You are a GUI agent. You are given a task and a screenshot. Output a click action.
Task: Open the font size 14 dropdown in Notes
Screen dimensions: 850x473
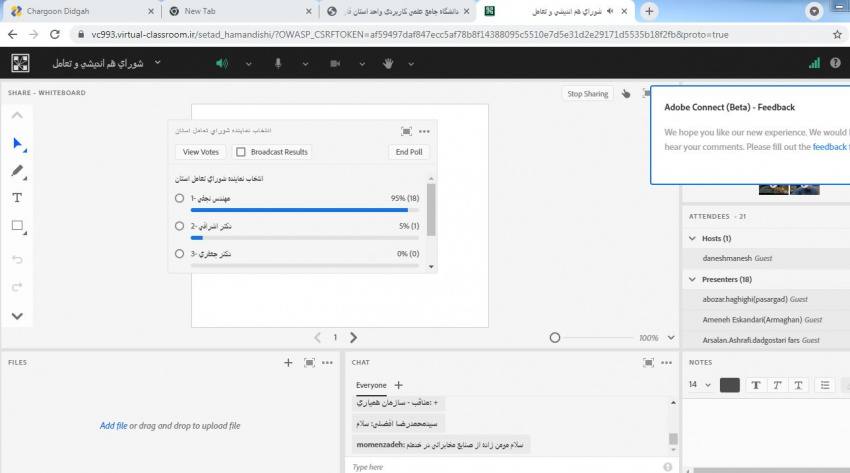click(699, 385)
